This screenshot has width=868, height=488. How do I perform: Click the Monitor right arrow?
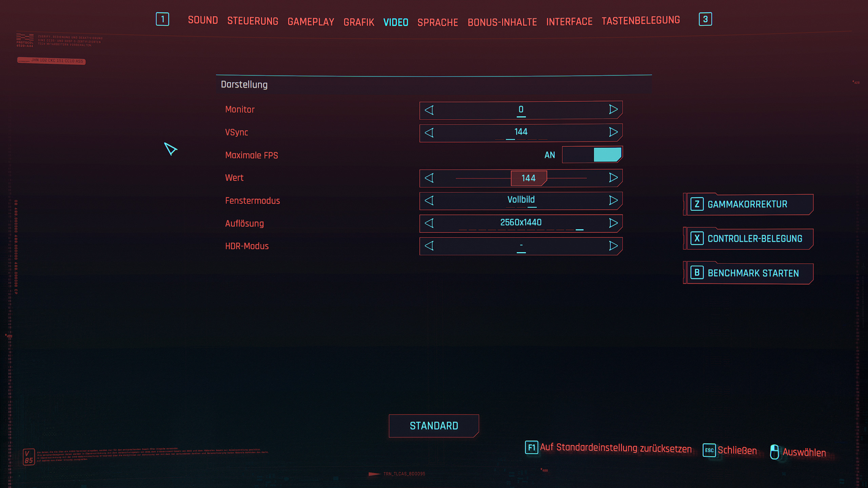tap(613, 109)
